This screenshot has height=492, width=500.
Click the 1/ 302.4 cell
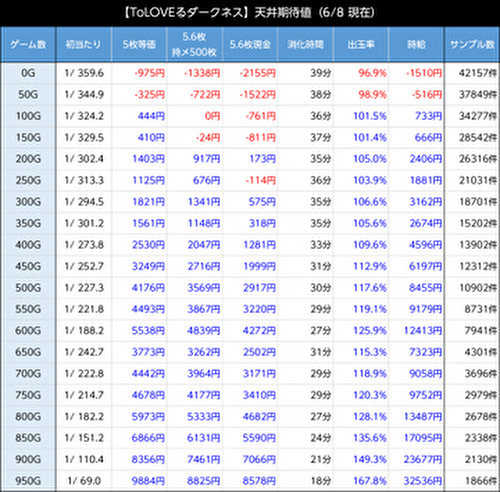pyautogui.click(x=84, y=159)
